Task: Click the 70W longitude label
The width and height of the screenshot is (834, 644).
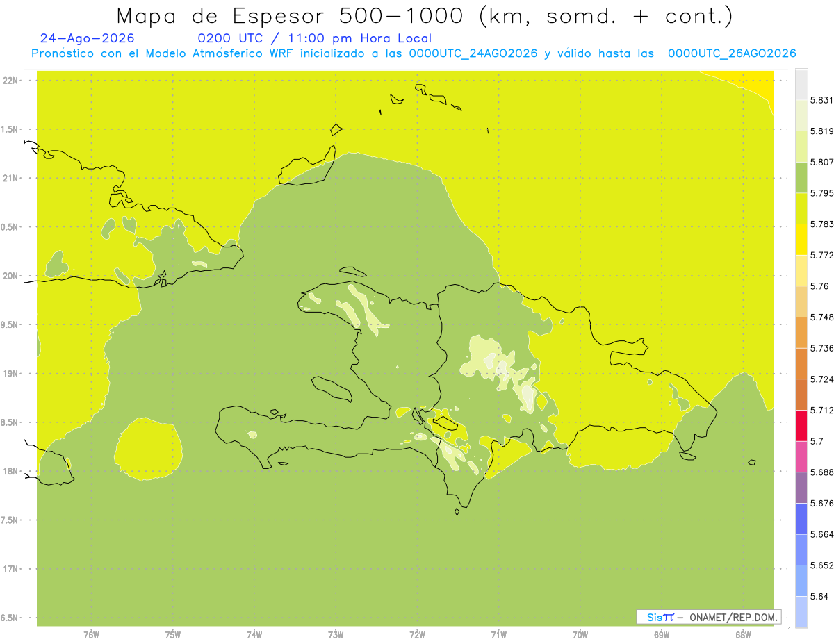Action: [580, 634]
